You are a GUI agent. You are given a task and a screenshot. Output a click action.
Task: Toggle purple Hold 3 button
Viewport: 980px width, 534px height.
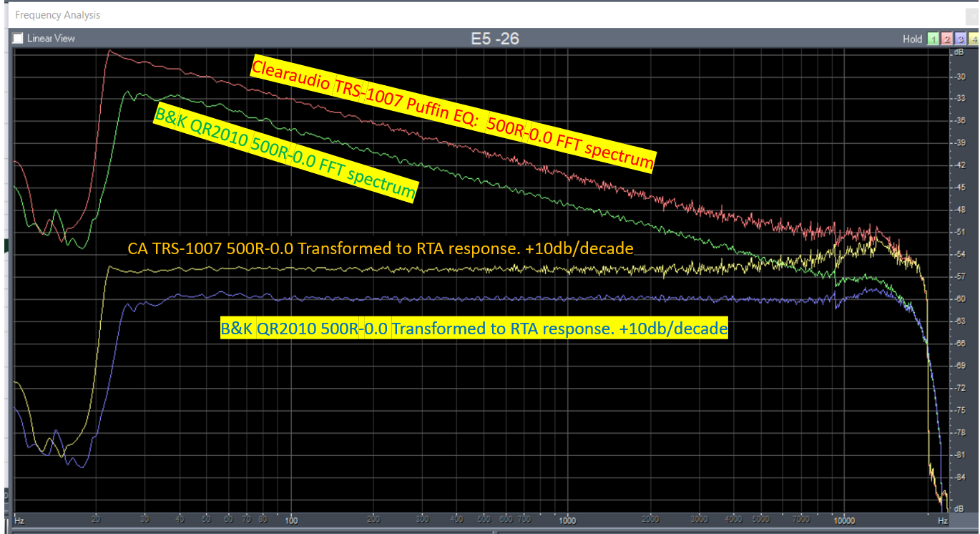961,39
